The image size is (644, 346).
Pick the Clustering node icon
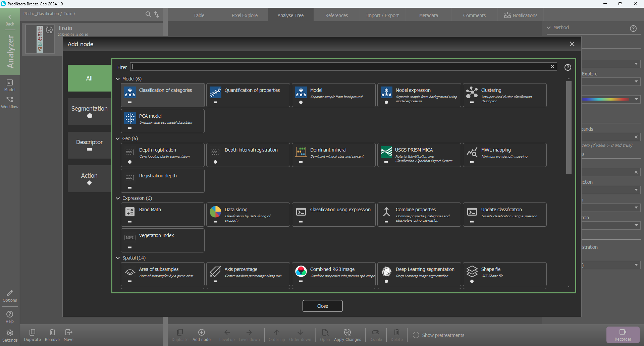tap(472, 92)
